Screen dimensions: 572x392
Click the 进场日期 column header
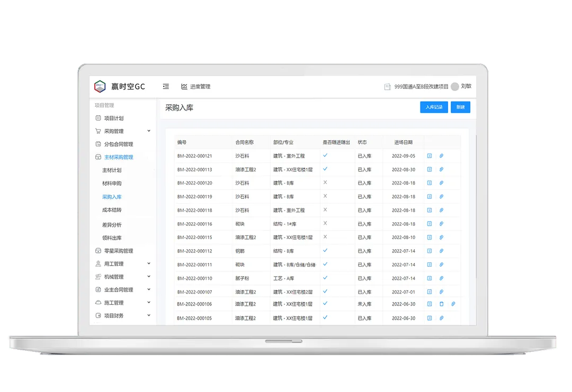coord(403,142)
